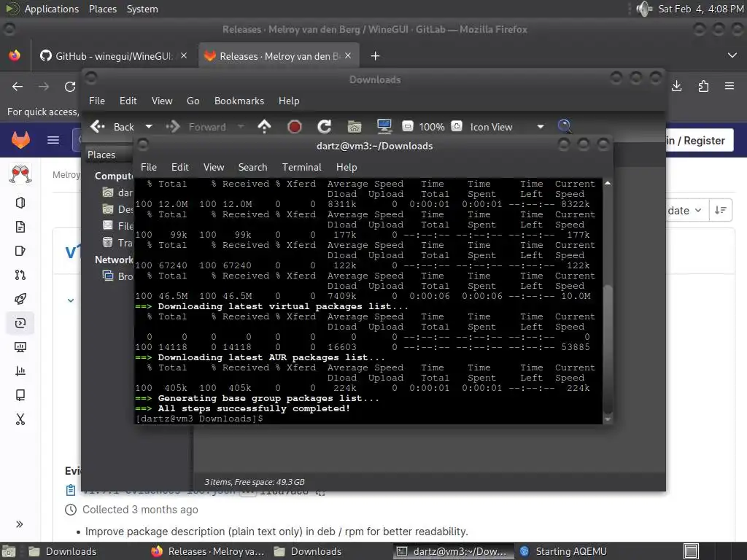Open CI/CD rocket icon in GitLab sidebar
This screenshot has width=747, height=560.
click(x=20, y=299)
